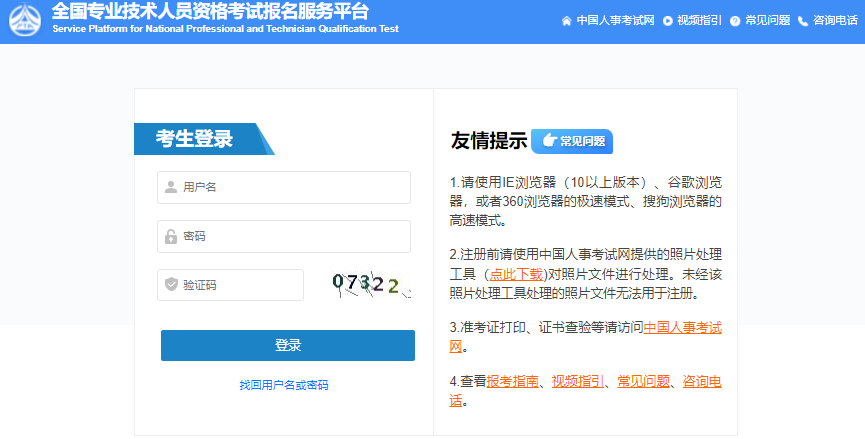Click phone icon beside header 咨询电话
The image size is (865, 439).
point(803,20)
